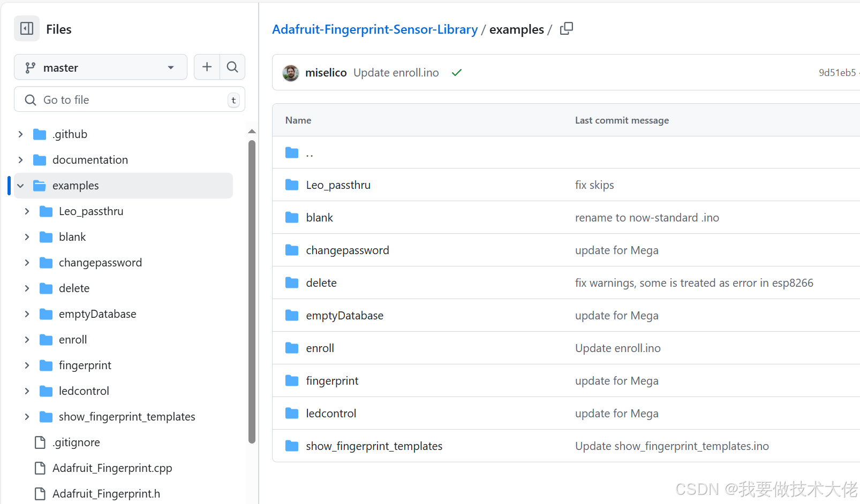
Task: Go to parent directory row
Action: (566, 152)
